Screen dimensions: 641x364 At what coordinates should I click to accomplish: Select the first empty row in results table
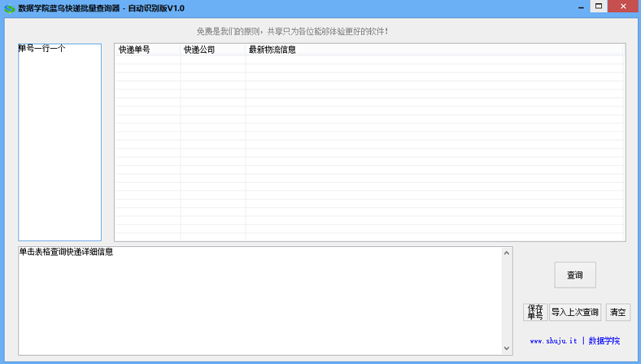click(369, 59)
